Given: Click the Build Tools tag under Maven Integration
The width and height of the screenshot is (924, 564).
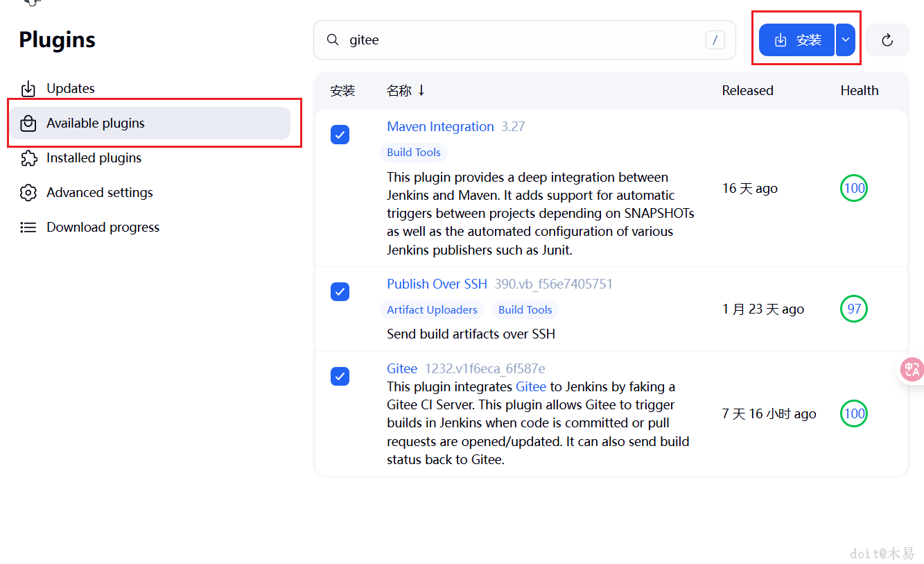Looking at the screenshot, I should pos(414,153).
